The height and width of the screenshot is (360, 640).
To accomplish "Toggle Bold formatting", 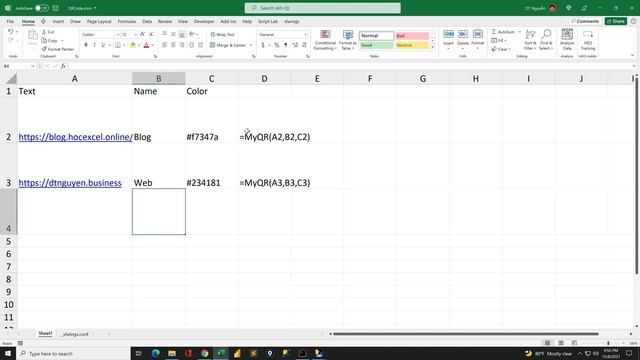I will (86, 45).
